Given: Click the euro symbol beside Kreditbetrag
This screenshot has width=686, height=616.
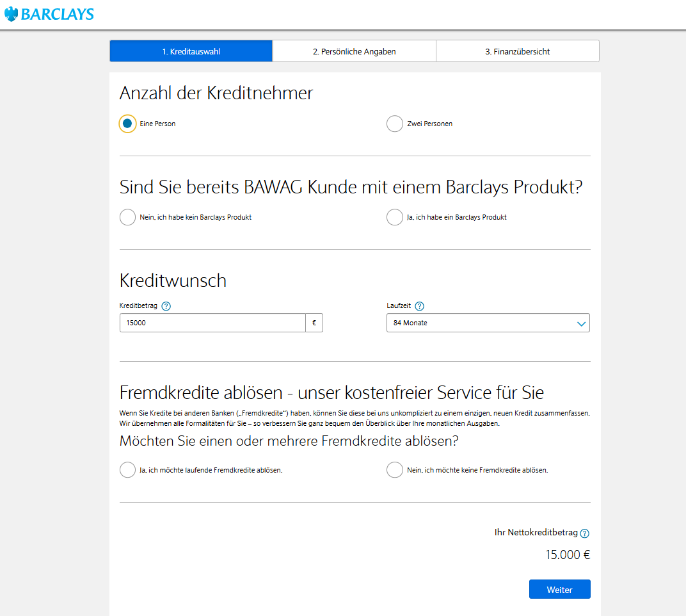Looking at the screenshot, I should coord(314,323).
